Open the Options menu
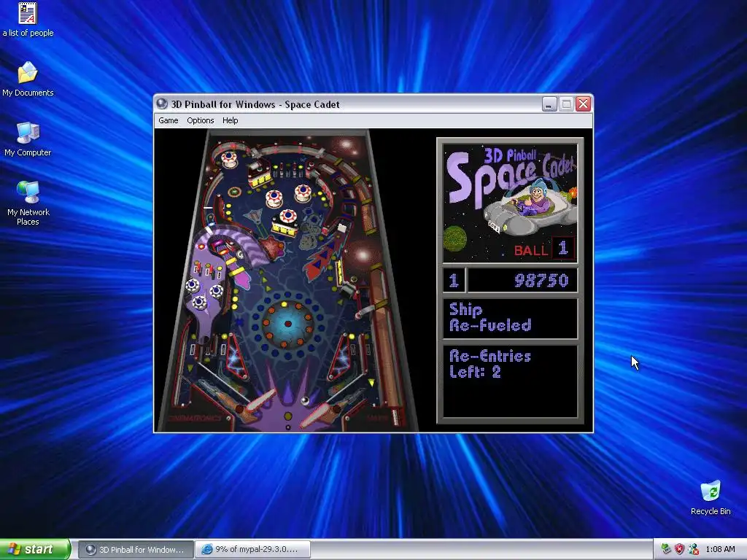Image resolution: width=747 pixels, height=560 pixels. click(200, 120)
